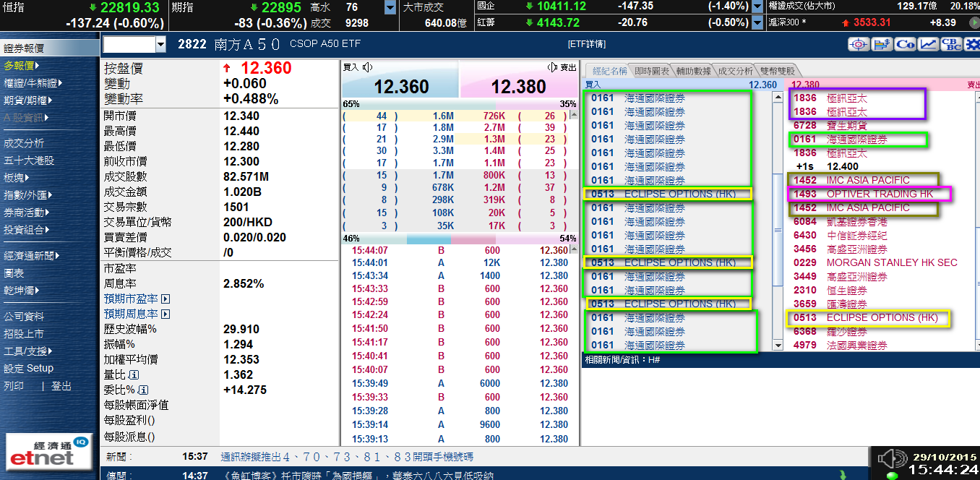Click the etnet IQ logo

point(49,451)
